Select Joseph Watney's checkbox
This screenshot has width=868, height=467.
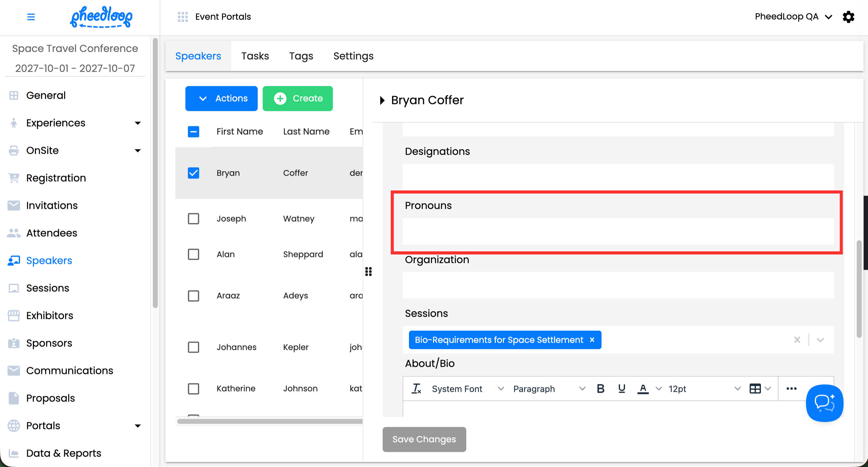[x=194, y=219]
